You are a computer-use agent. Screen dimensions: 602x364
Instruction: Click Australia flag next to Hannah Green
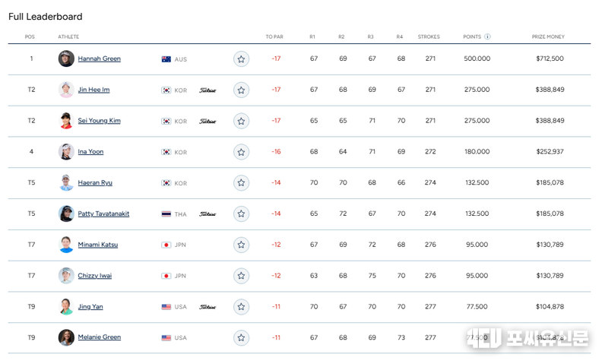pyautogui.click(x=166, y=59)
